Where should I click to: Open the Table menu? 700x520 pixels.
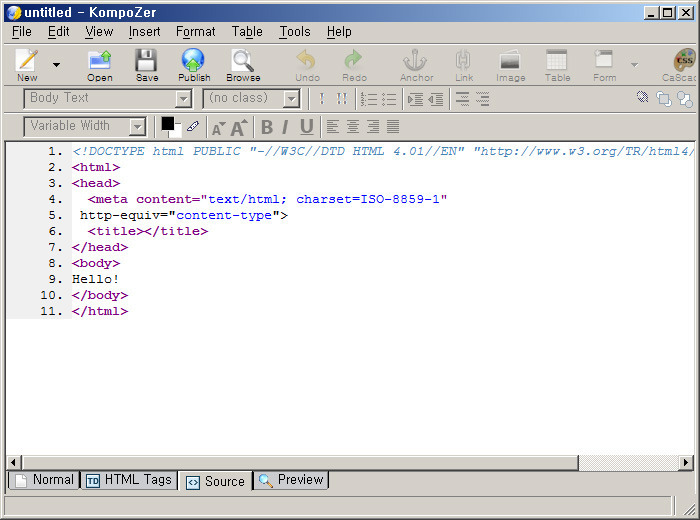pyautogui.click(x=247, y=32)
